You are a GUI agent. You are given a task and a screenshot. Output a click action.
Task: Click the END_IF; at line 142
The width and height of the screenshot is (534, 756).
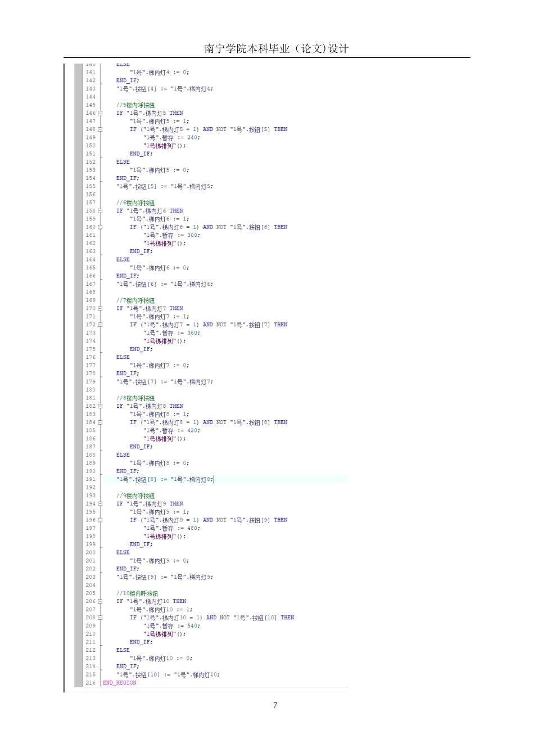[x=128, y=80]
